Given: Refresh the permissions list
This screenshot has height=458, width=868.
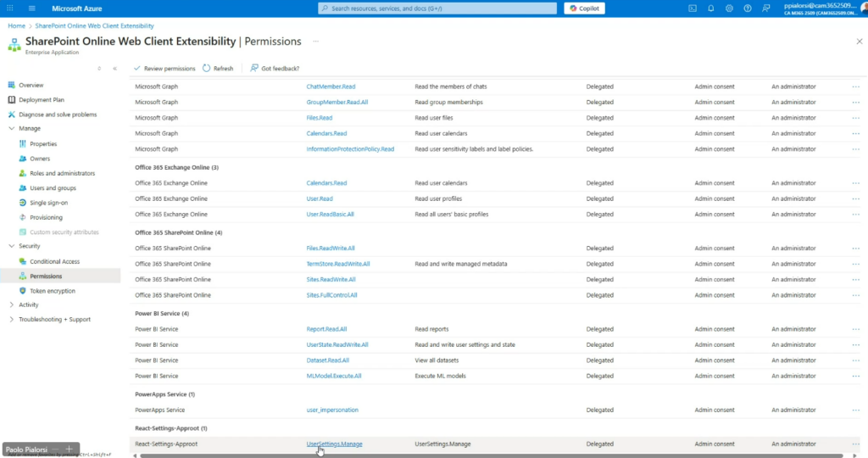Looking at the screenshot, I should [218, 69].
